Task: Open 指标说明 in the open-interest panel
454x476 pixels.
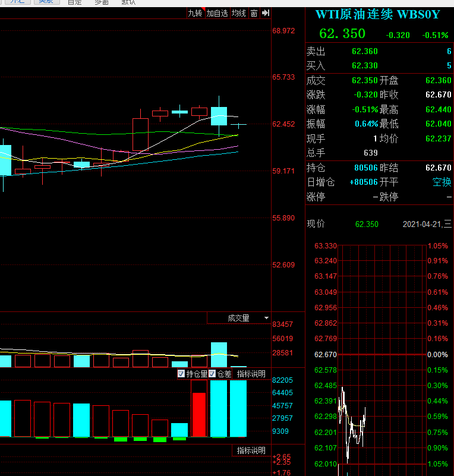Action: [251, 374]
